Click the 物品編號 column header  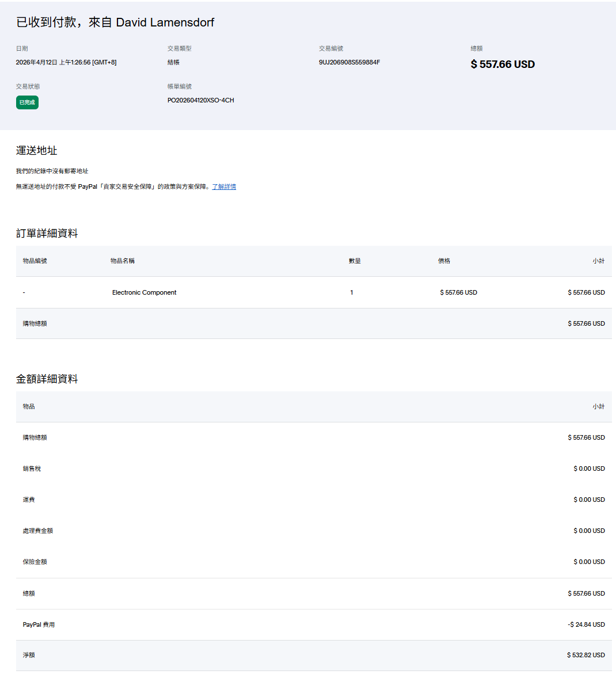pos(35,261)
